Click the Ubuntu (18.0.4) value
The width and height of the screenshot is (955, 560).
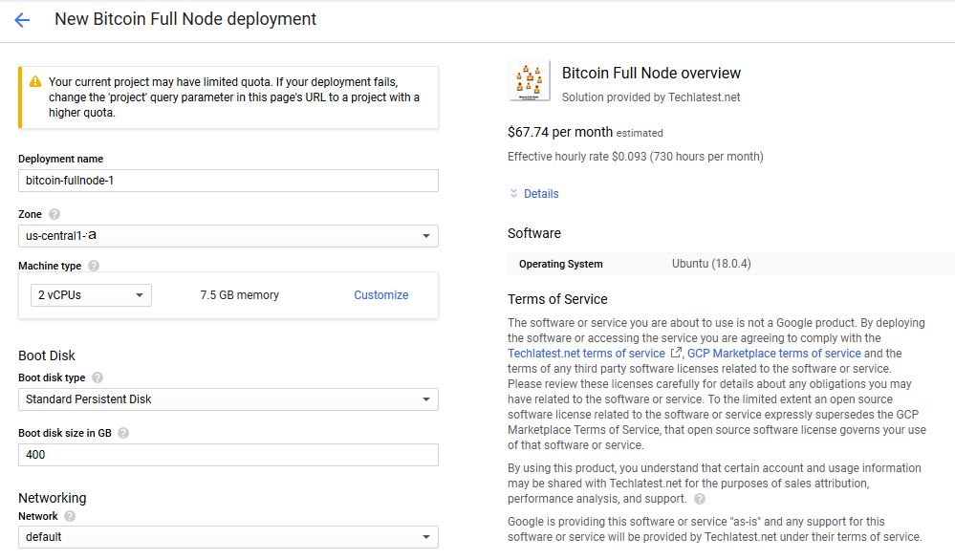click(x=711, y=264)
